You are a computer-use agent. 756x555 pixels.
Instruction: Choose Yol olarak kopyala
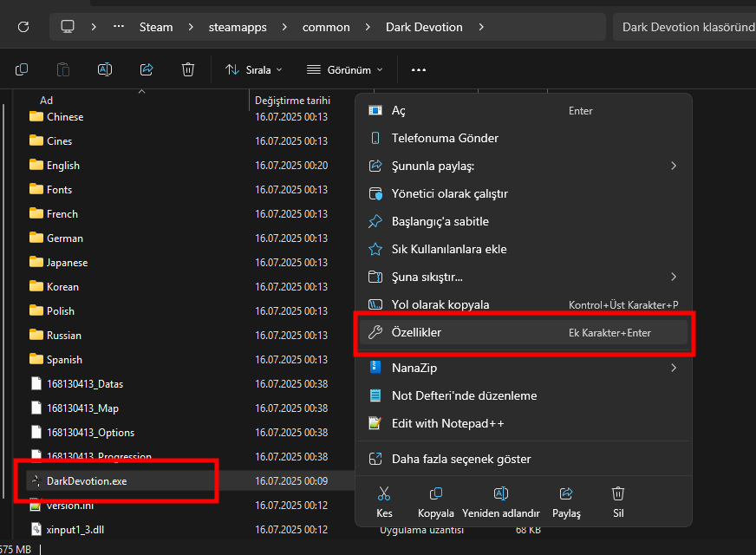tap(524, 304)
